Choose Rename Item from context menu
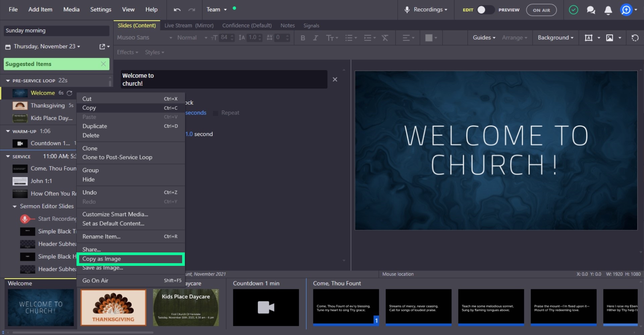 pyautogui.click(x=131, y=237)
